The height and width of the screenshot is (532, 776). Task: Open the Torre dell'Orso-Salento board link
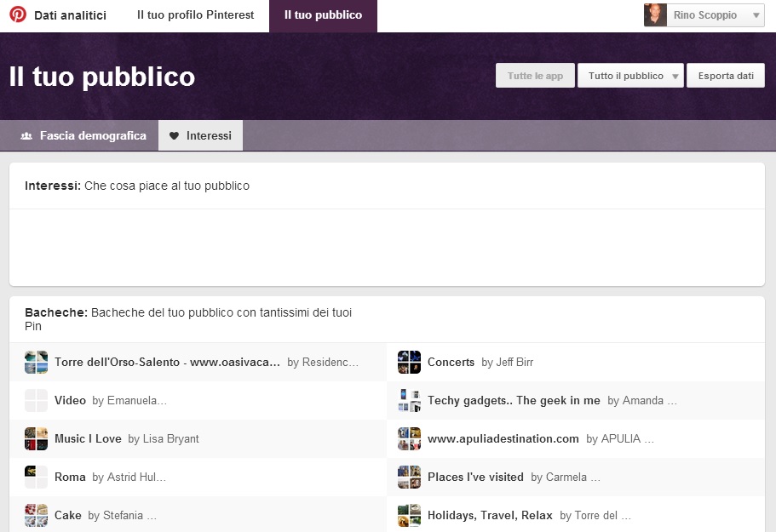tap(167, 363)
